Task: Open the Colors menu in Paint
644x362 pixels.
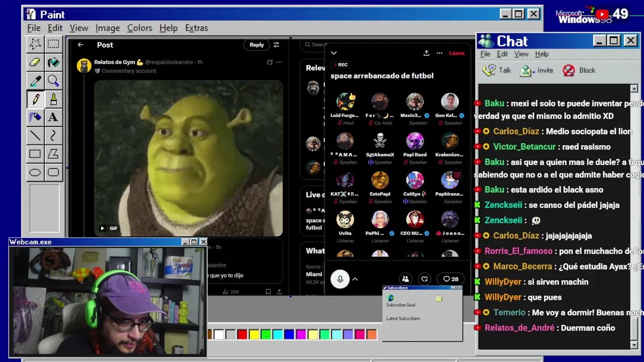Action: [x=139, y=28]
